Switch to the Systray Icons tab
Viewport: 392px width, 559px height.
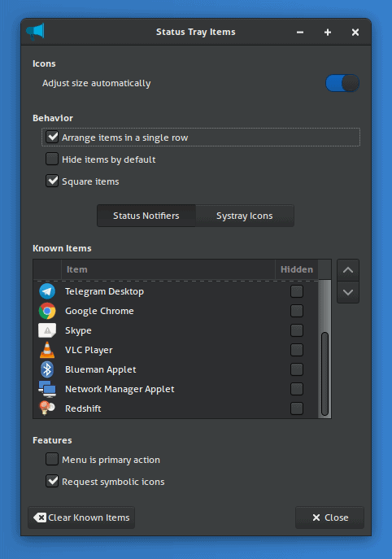[x=245, y=216]
